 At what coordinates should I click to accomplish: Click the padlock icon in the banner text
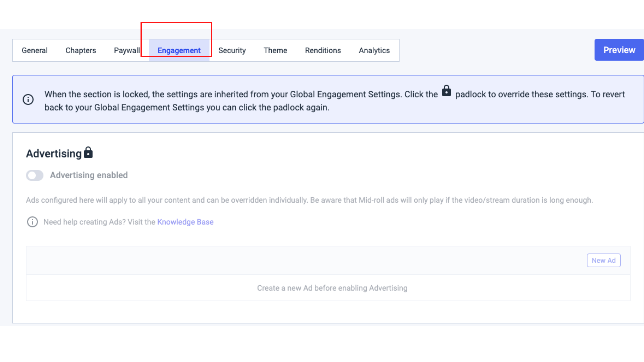tap(446, 91)
